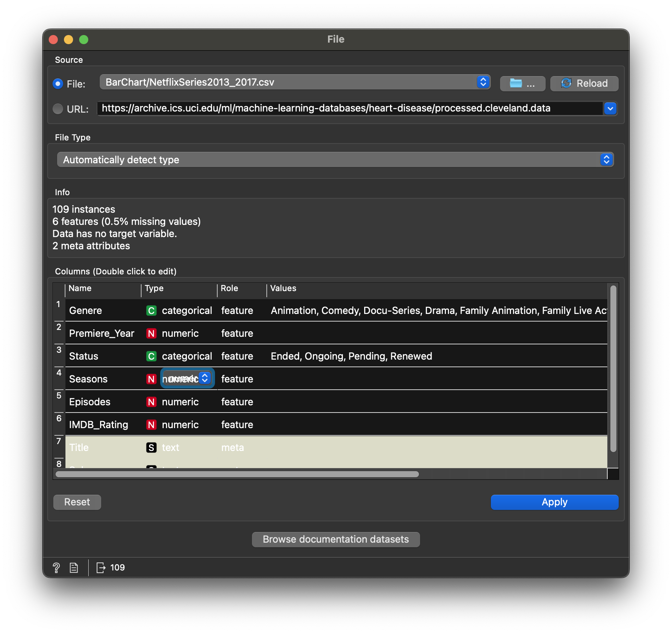Click the horizontal scrollbar of columns table

237,474
